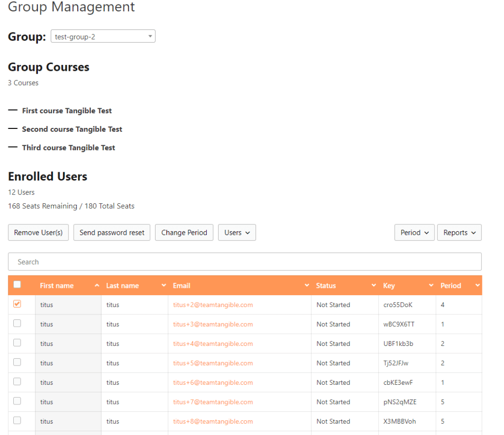Image resolution: width=504 pixels, height=435 pixels.
Task: Sort the table by Last name column arrow
Action: 163,285
